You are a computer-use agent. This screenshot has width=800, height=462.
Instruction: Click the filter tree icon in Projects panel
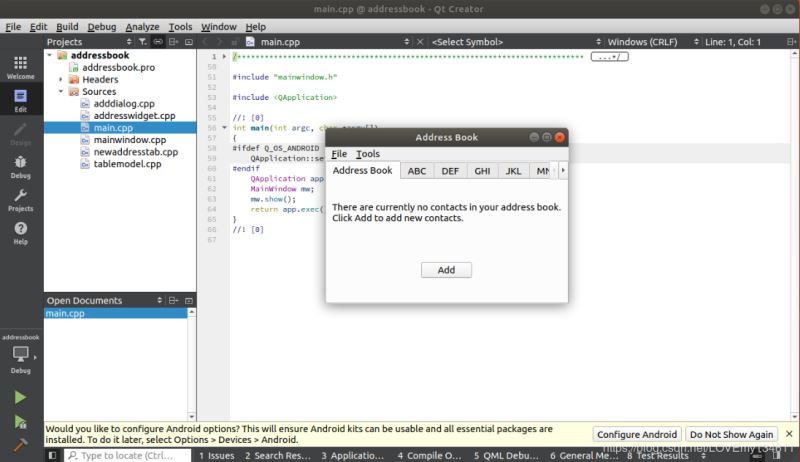142,42
